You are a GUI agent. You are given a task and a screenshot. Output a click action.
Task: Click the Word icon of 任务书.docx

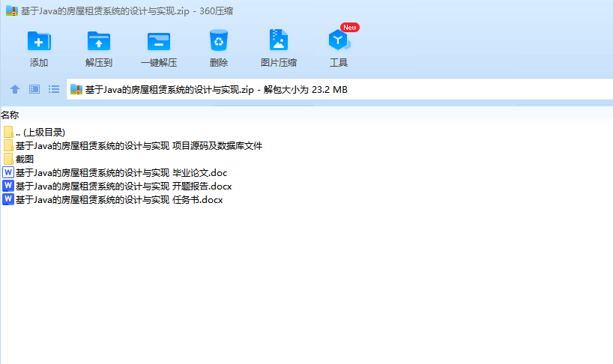tap(7, 199)
